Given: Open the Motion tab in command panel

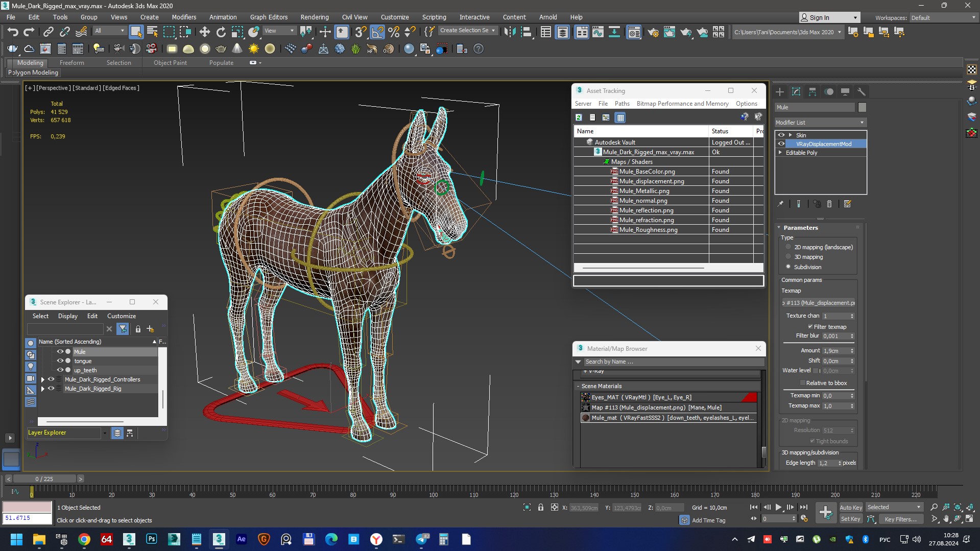Looking at the screenshot, I should click(829, 92).
